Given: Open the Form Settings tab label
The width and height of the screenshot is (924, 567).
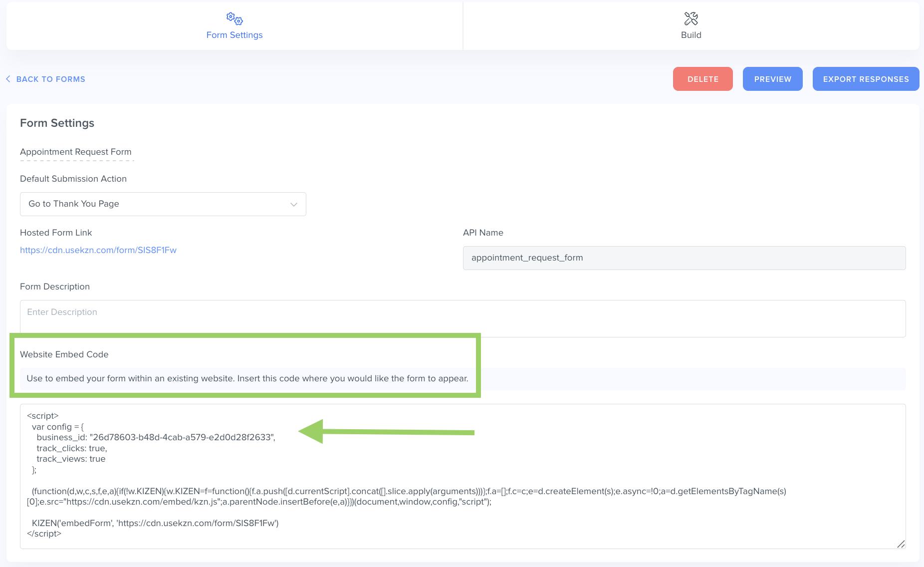Looking at the screenshot, I should pos(234,35).
